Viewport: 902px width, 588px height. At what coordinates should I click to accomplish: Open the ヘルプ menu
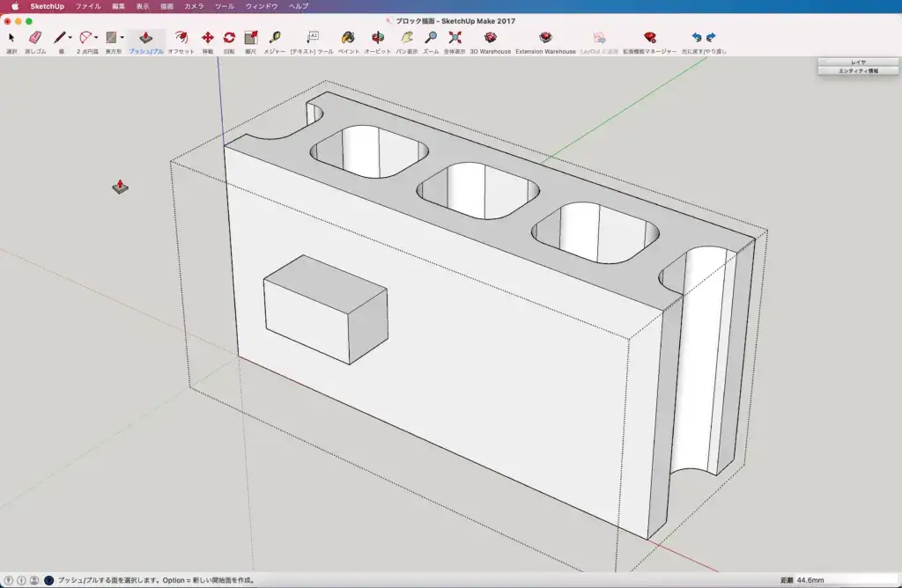click(x=299, y=6)
